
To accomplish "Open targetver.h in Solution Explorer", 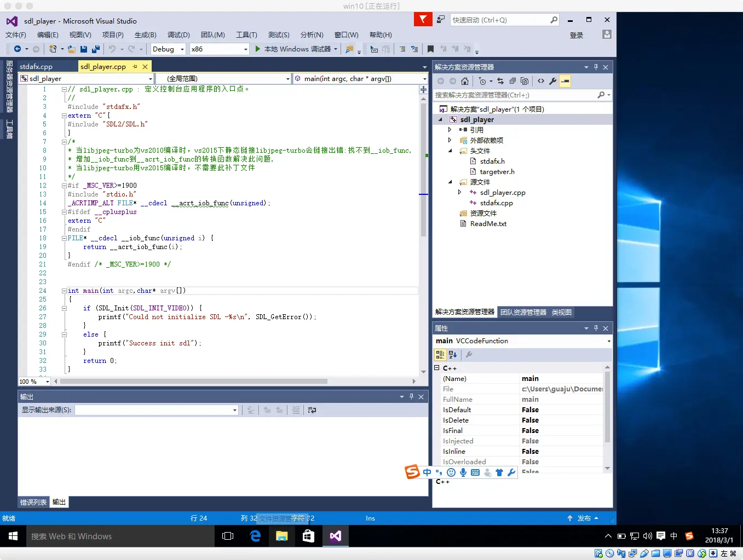I will coord(497,171).
